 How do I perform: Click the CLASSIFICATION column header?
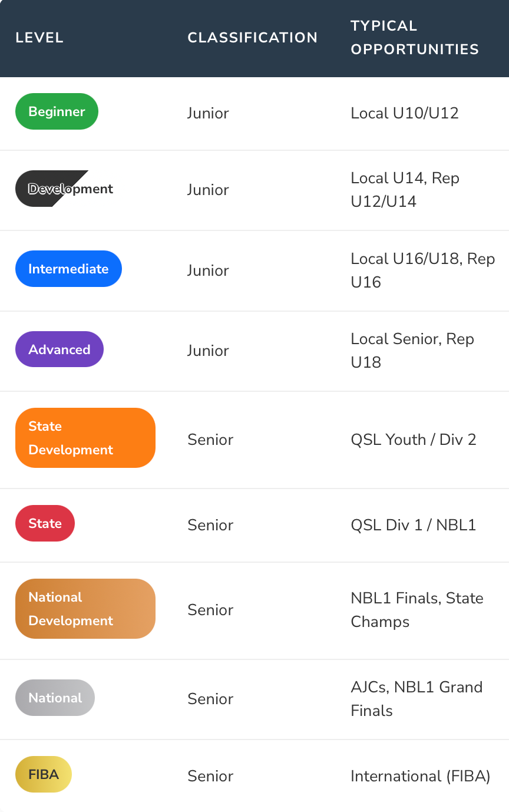pyautogui.click(x=253, y=38)
